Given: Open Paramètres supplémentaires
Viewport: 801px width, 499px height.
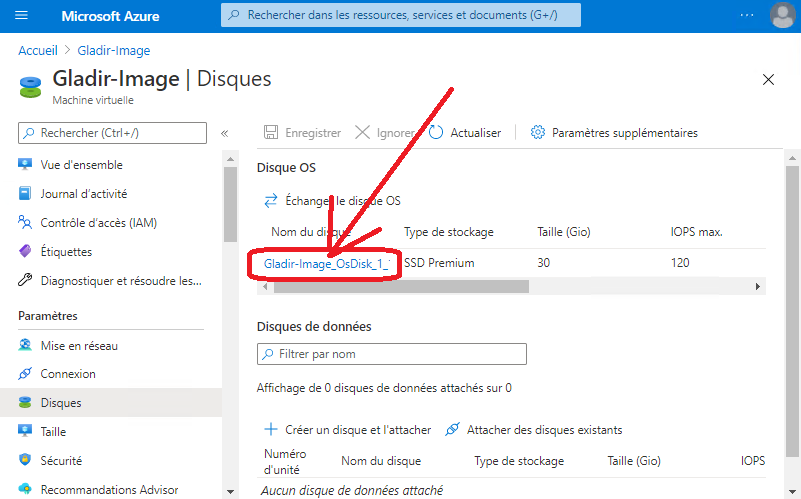Looking at the screenshot, I should pos(614,133).
